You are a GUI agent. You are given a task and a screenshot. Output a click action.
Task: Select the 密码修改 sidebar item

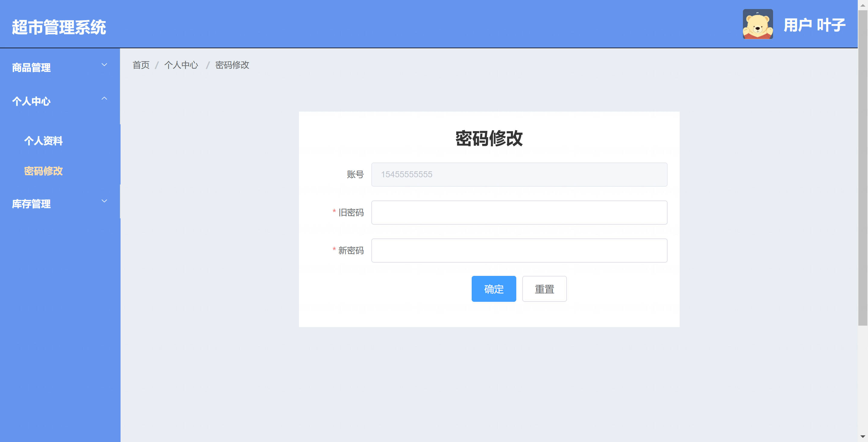(43, 171)
